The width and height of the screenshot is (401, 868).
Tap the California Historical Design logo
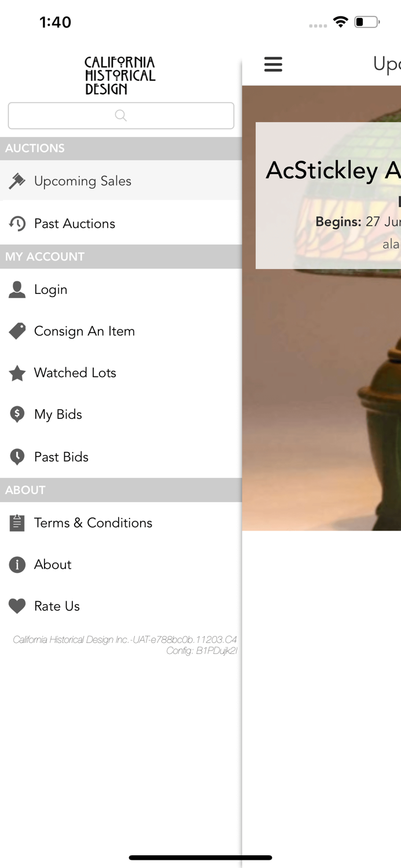pyautogui.click(x=120, y=75)
